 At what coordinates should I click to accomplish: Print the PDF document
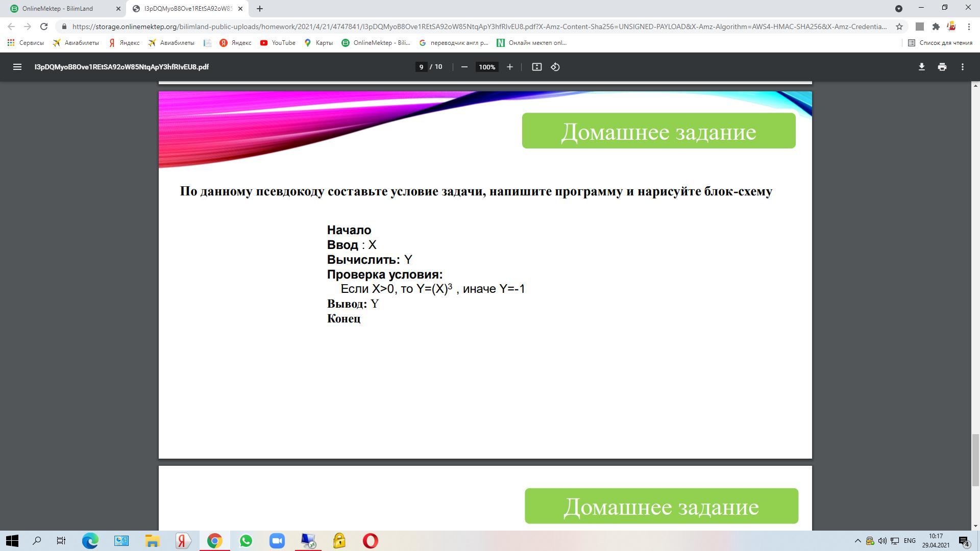coord(942,67)
